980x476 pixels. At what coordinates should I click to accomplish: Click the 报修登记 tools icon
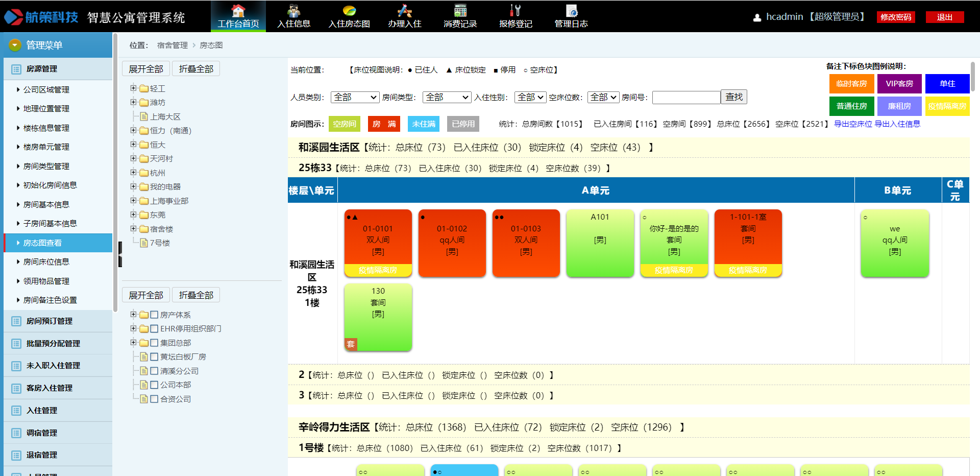point(516,11)
